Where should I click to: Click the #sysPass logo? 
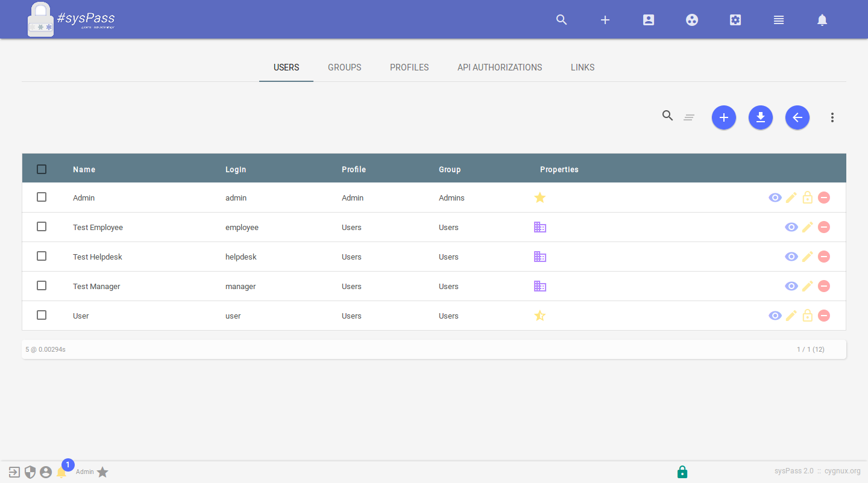coord(71,19)
